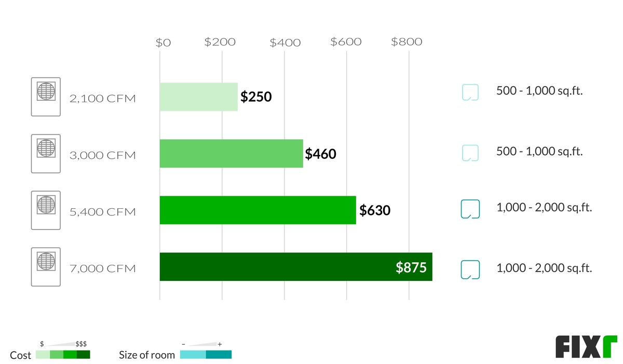Click the darkest green Cost legend swatch

point(83,355)
